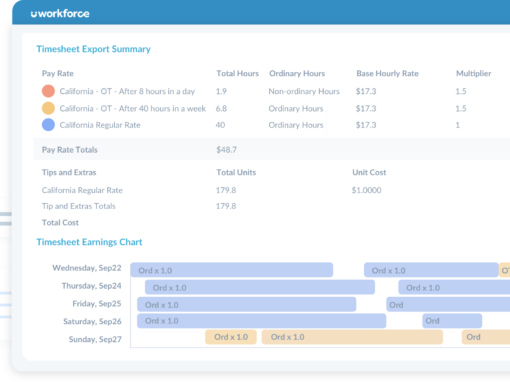510x382 pixels.
Task: Click the 1.9 total hours value
Action: pyautogui.click(x=221, y=91)
